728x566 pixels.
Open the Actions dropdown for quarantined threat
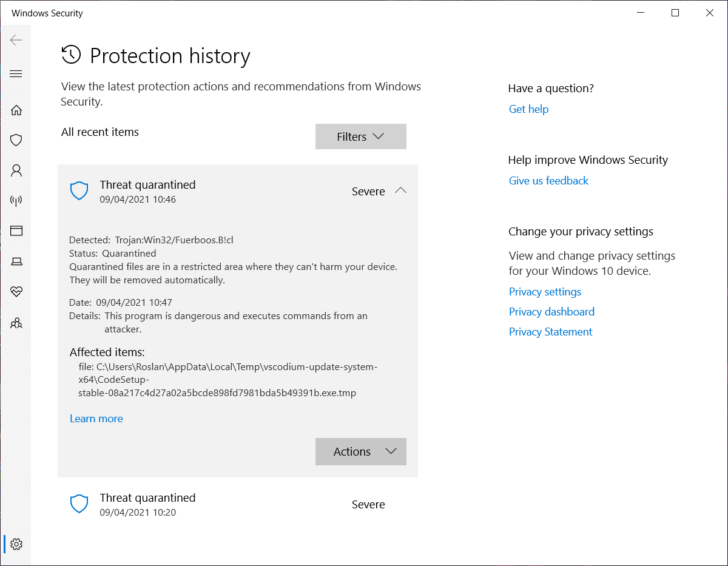(360, 451)
